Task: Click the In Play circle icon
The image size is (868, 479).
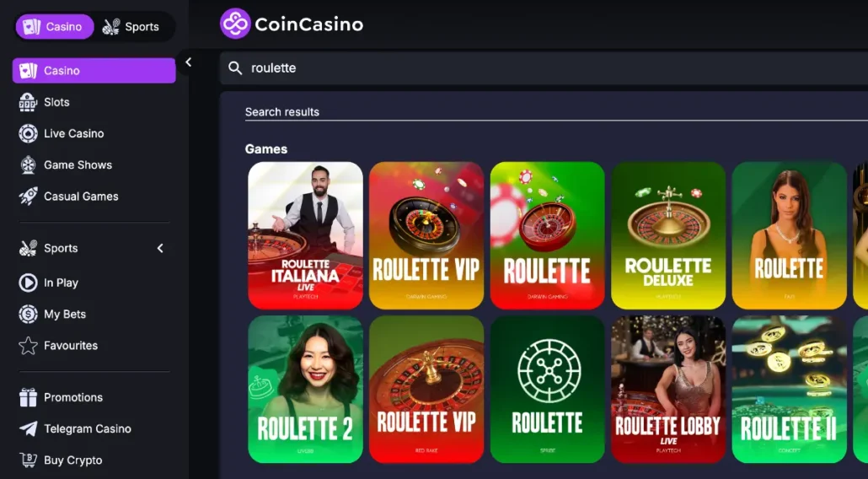Action: pyautogui.click(x=28, y=283)
